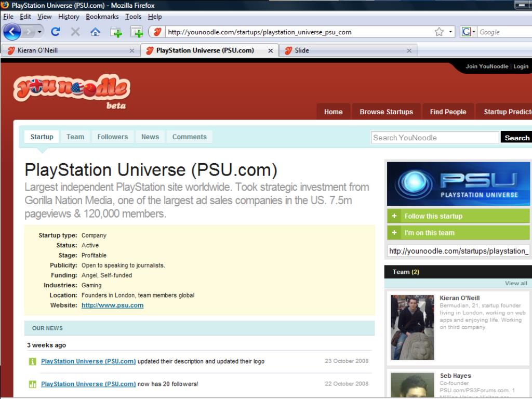This screenshot has width=532, height=399.
Task: Click the URL address field
Action: [x=299, y=32]
